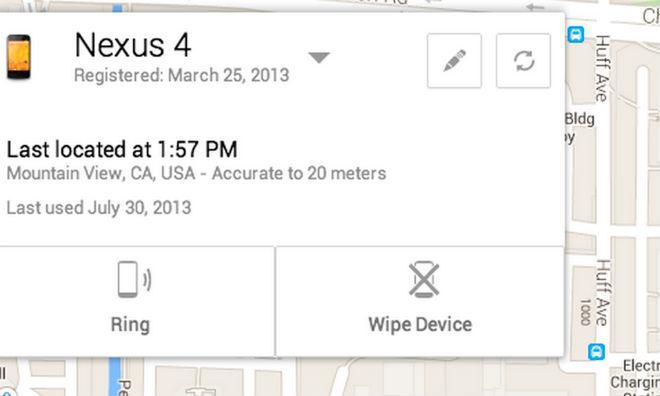Click the Nexus 4 phone thumbnail

pos(19,57)
